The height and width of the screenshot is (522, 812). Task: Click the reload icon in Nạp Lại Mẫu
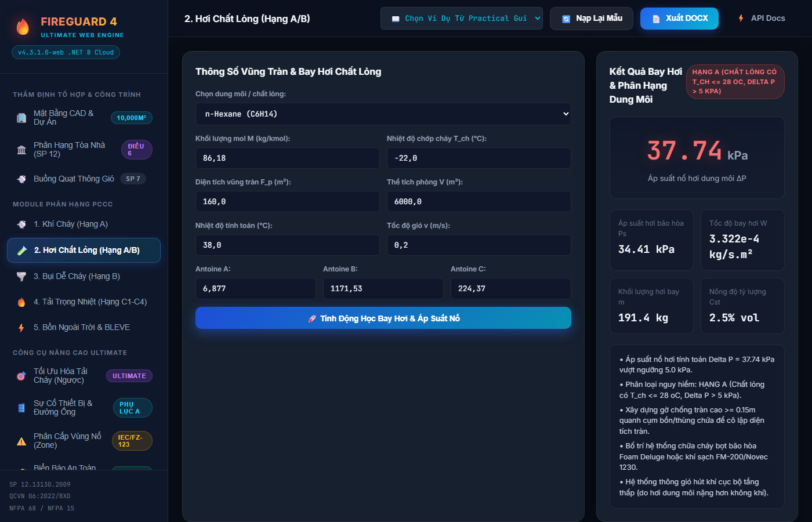point(566,19)
